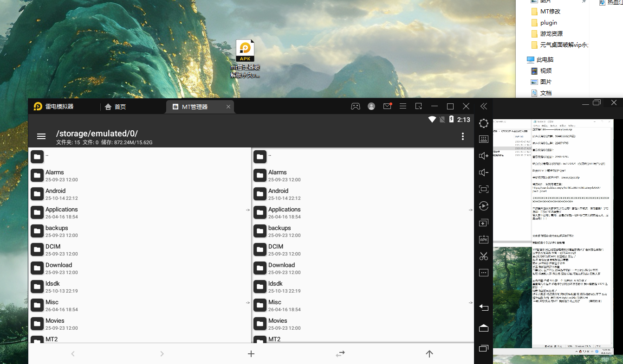Open the Android folder in the right pane

(x=363, y=194)
